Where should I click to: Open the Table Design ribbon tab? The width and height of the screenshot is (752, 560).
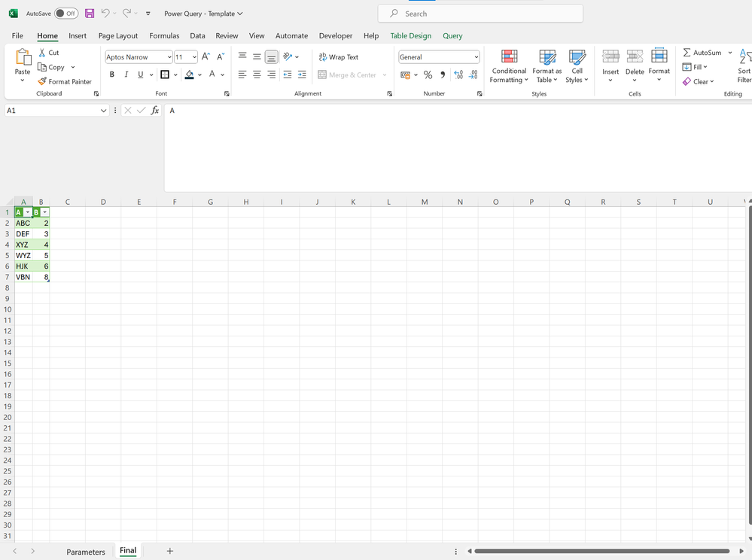(410, 35)
